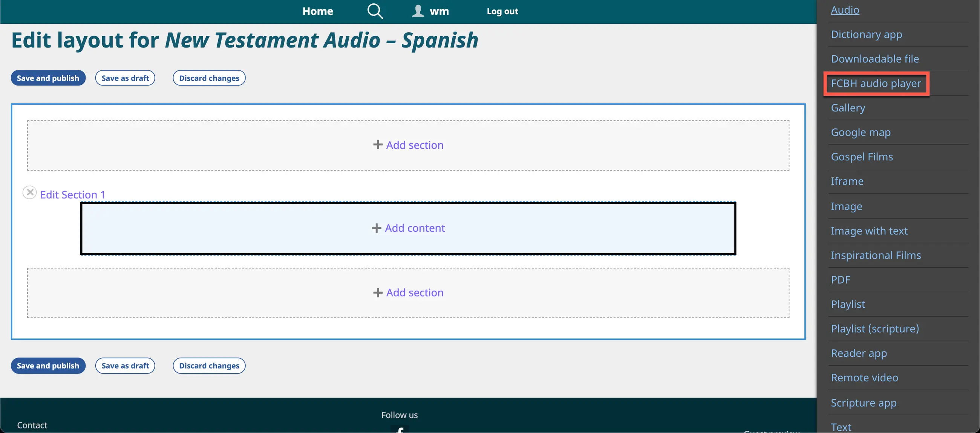Pick the Image with text block
Image resolution: width=980 pixels, height=433 pixels.
tap(869, 231)
